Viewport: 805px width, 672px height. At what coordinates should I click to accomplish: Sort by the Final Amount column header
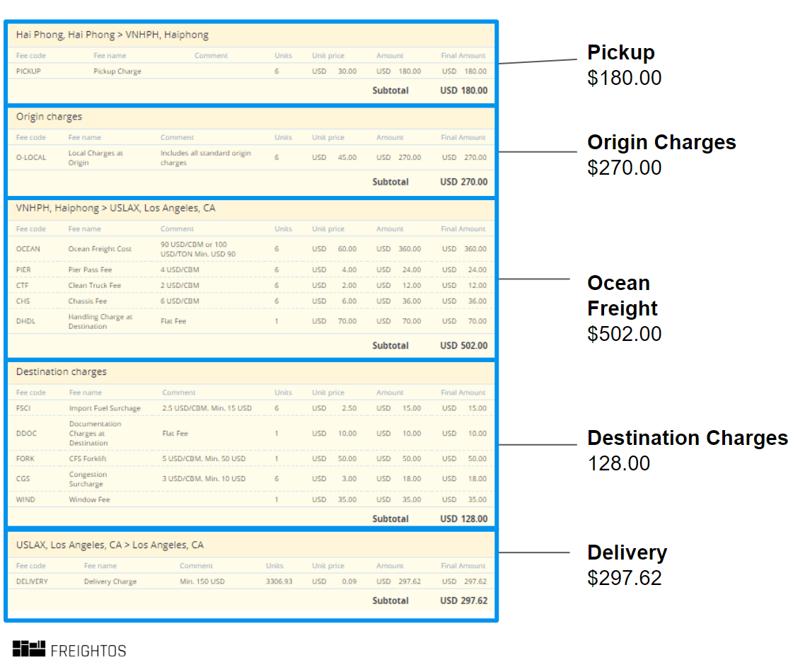463,55
